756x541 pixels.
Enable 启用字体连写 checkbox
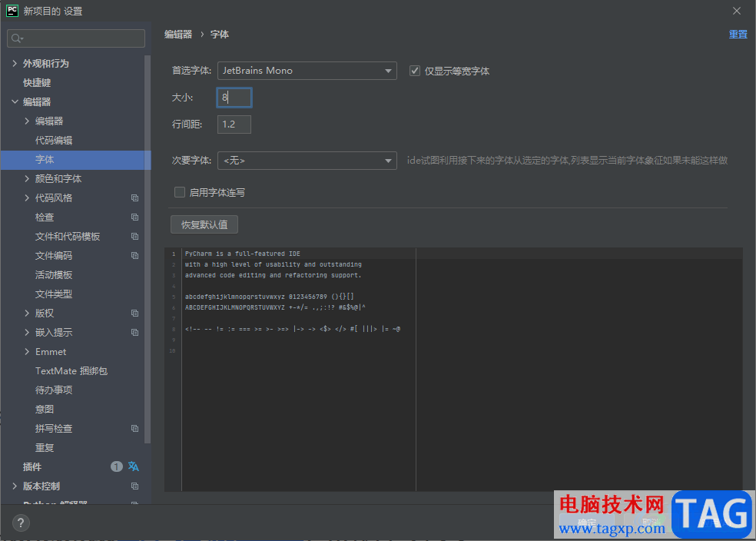[180, 192]
